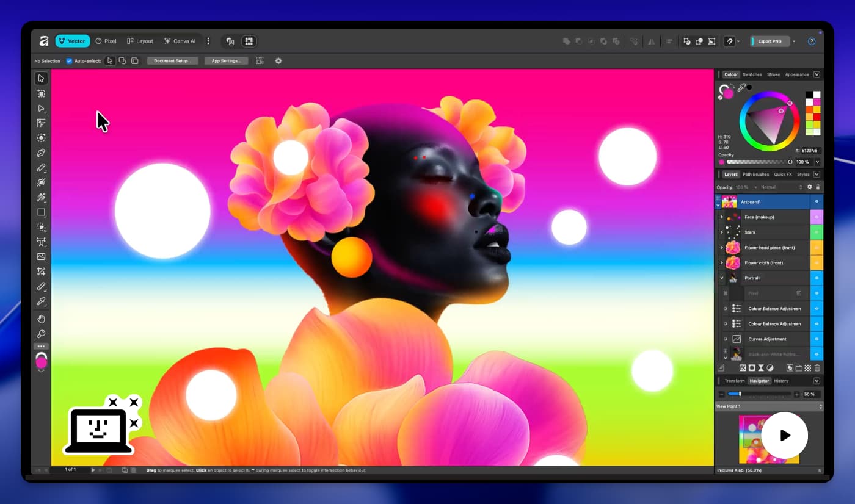The height and width of the screenshot is (504, 855).
Task: Select the Hand tool
Action: [x=42, y=319]
